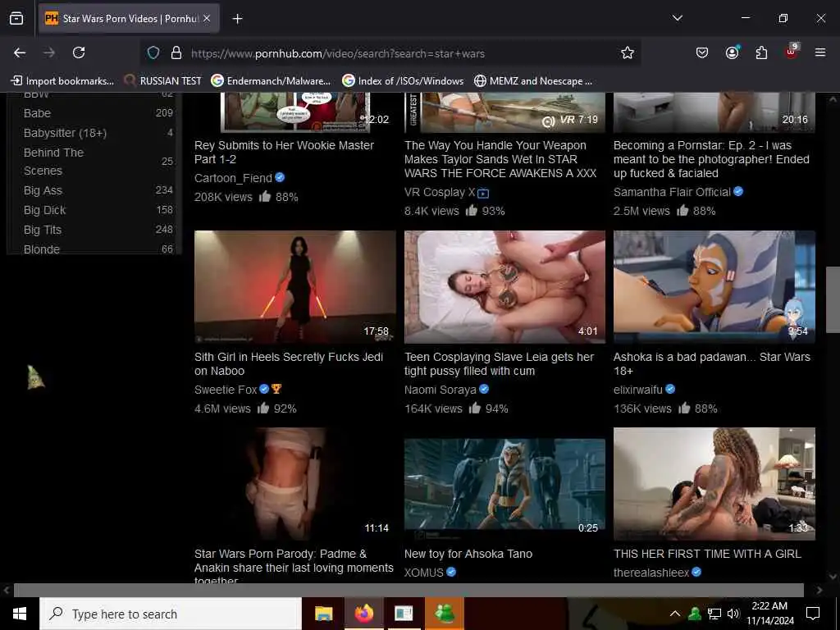This screenshot has height=630, width=840.
Task: Open the uBlock extension with badge 9
Action: pos(792,52)
